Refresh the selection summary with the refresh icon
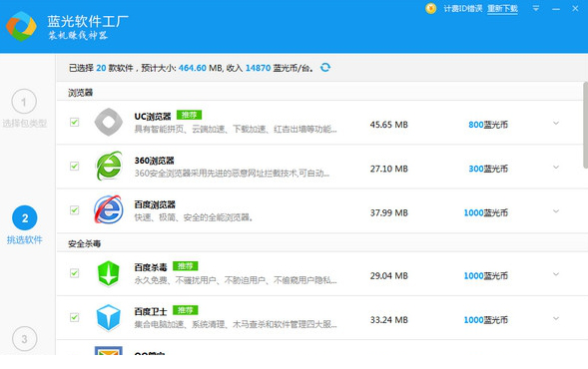This screenshot has height=369, width=588. click(x=325, y=68)
